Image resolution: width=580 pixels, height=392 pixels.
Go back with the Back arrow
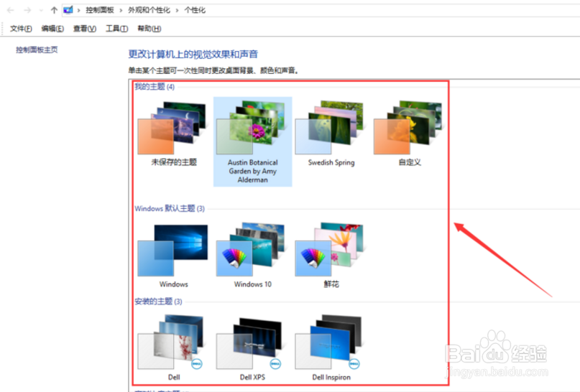coord(11,10)
